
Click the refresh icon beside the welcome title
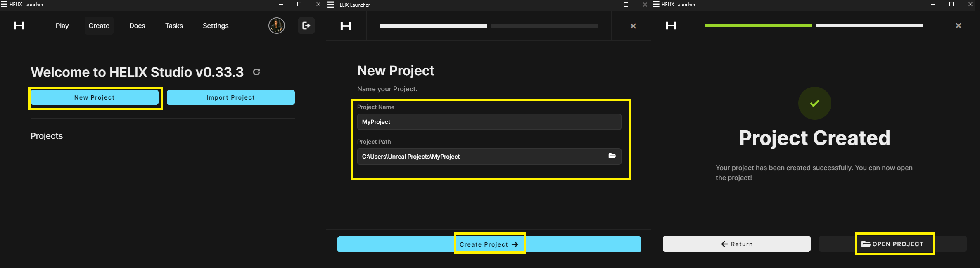(x=256, y=72)
